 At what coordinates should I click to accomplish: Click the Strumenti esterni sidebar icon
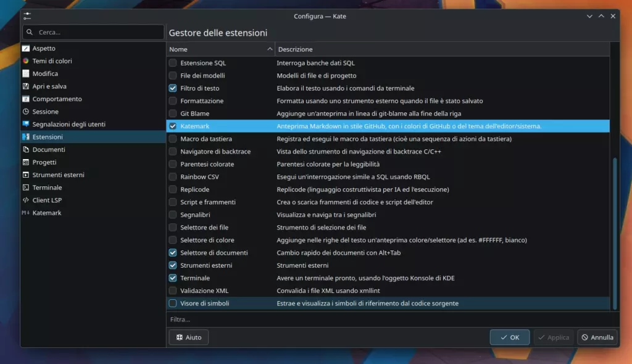click(26, 175)
